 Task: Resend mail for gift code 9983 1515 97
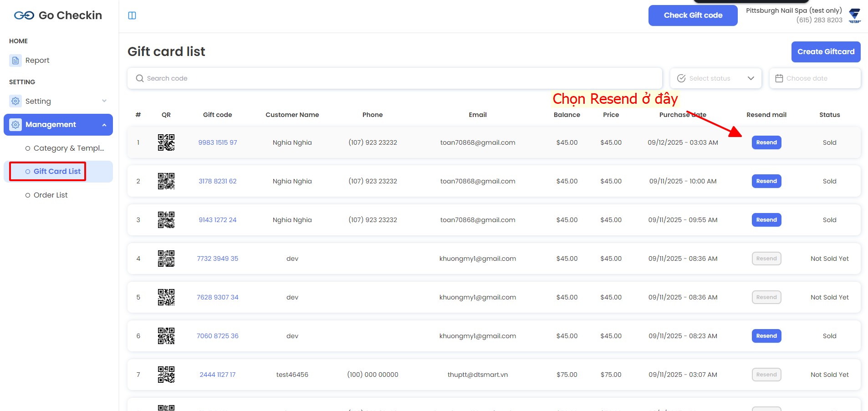(x=766, y=142)
